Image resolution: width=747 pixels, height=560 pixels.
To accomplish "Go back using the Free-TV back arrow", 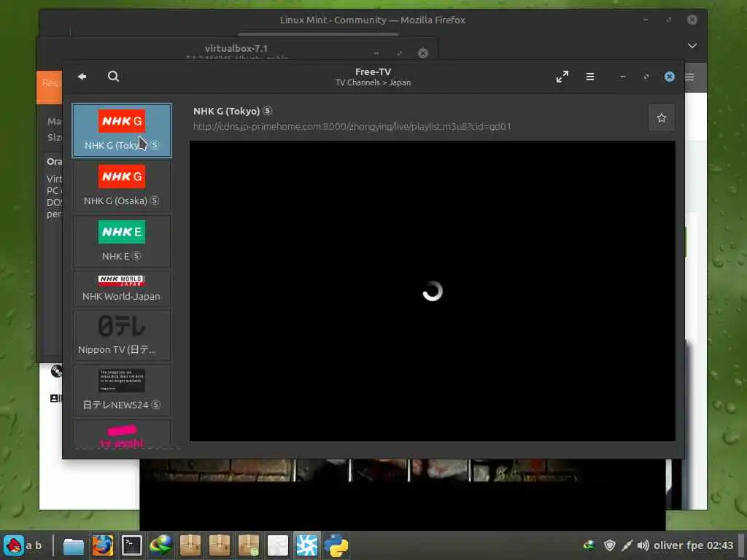I will [82, 76].
